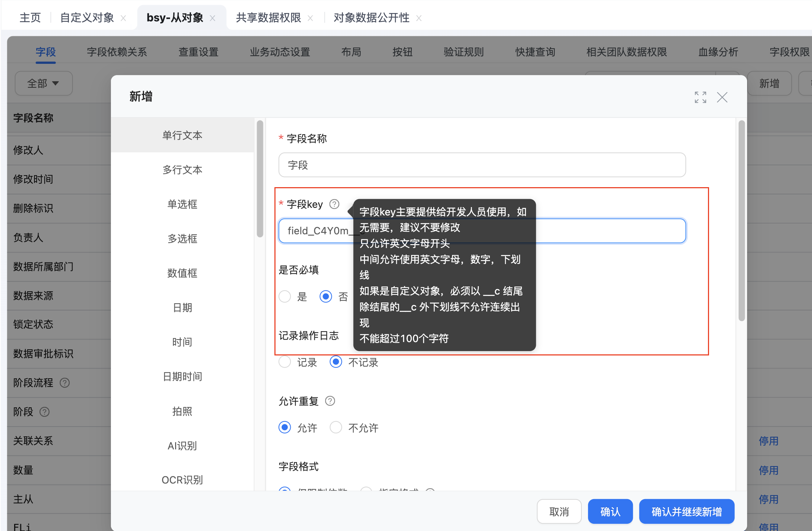The image size is (812, 531).
Task: Close the 共享数据权限 tab
Action: (310, 18)
